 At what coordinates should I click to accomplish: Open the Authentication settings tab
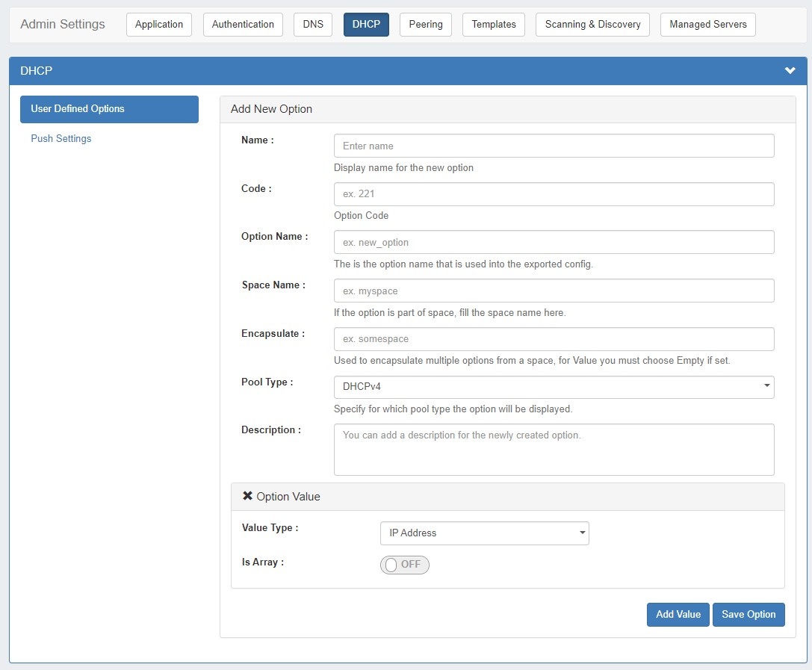pos(243,24)
